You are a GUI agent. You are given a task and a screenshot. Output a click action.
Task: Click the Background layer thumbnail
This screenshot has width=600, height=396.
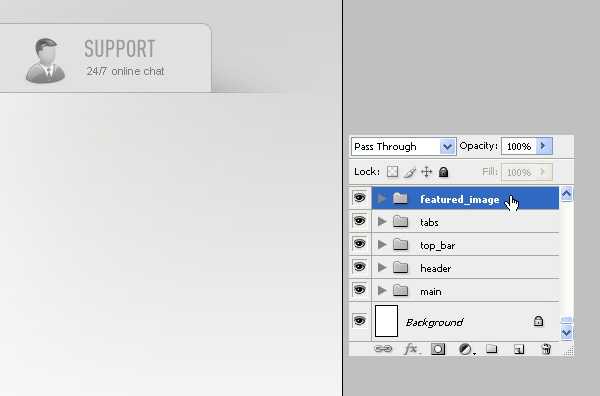click(x=386, y=321)
